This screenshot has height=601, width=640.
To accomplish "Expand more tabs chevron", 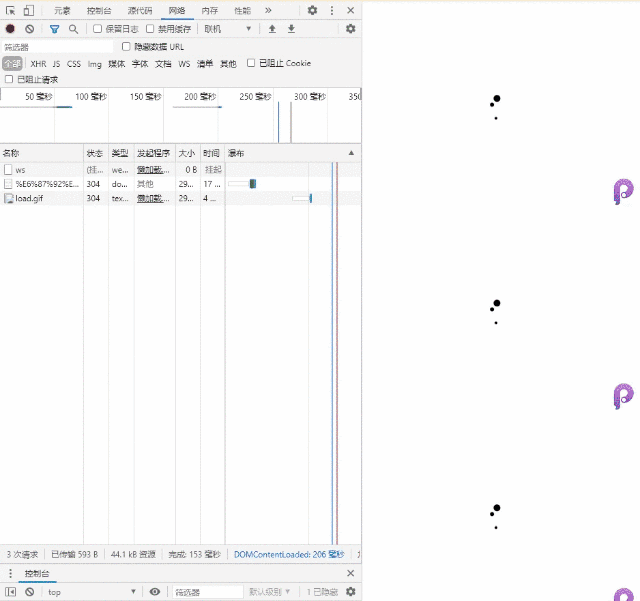I will (268, 11).
